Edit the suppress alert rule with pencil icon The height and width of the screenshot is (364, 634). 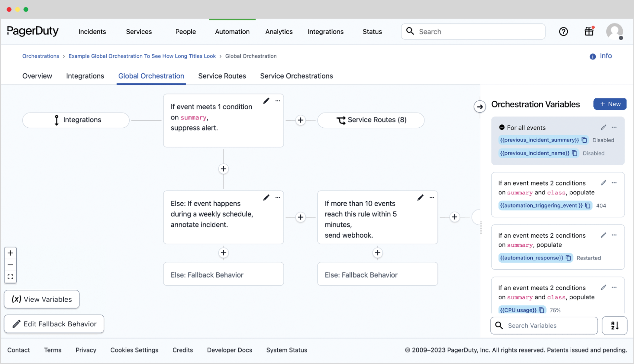tap(266, 101)
